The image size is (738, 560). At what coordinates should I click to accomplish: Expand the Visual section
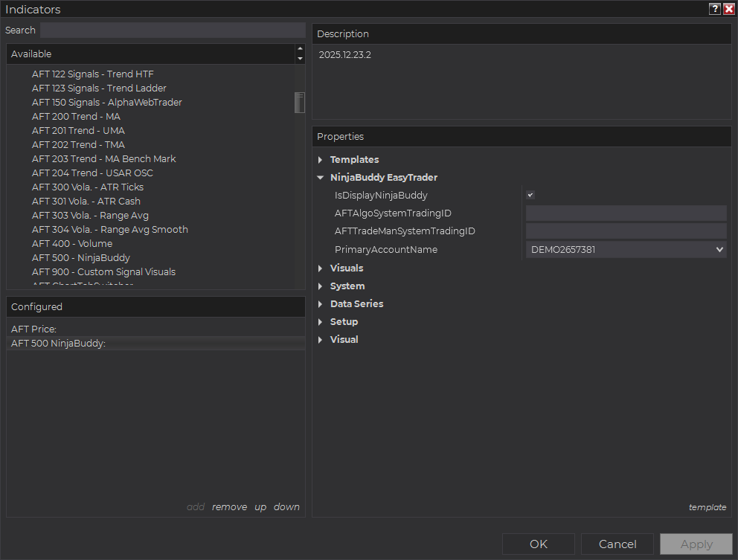321,340
